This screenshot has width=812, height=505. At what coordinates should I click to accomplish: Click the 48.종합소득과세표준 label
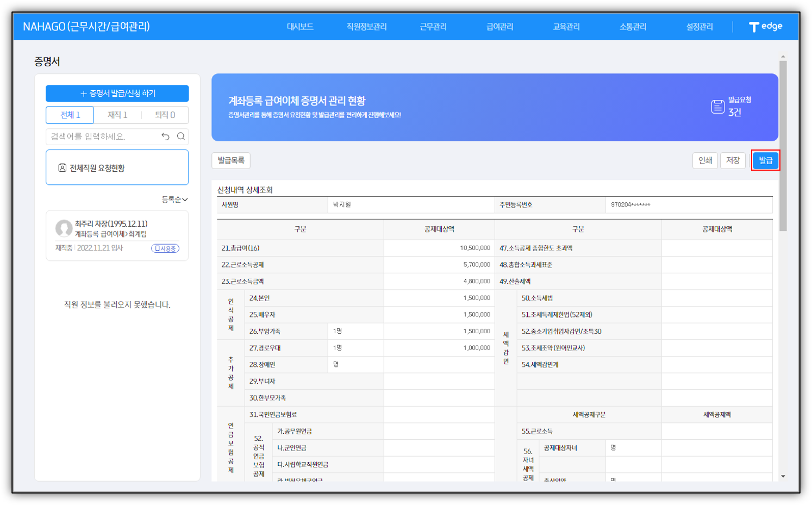(x=526, y=265)
